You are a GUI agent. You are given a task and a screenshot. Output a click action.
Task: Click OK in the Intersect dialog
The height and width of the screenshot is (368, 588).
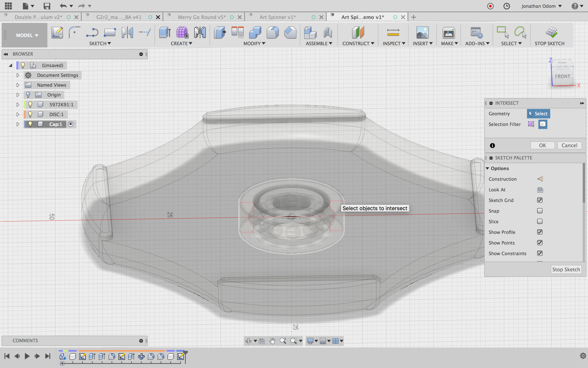click(542, 145)
